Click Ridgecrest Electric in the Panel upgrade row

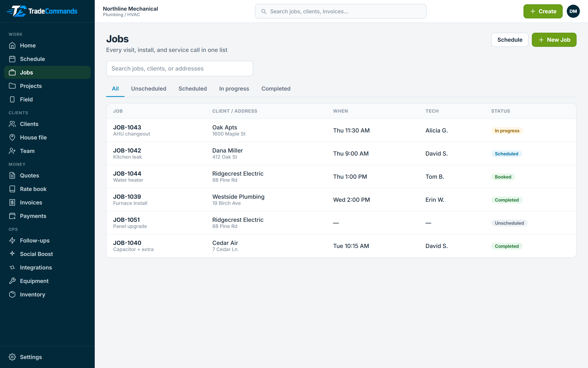238,220
